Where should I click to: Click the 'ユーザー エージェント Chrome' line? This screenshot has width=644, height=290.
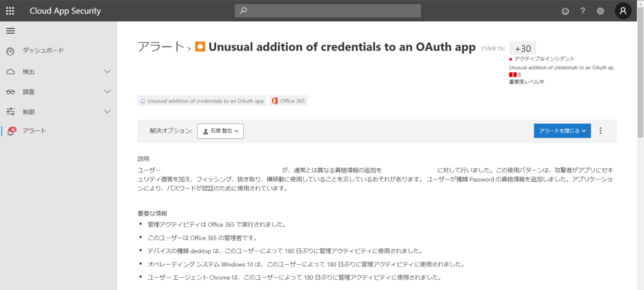point(294,278)
